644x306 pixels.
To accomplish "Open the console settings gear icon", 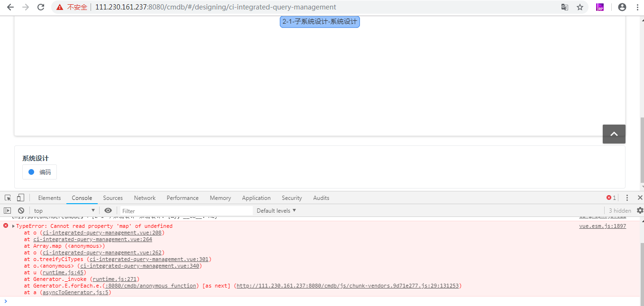I will 639,210.
